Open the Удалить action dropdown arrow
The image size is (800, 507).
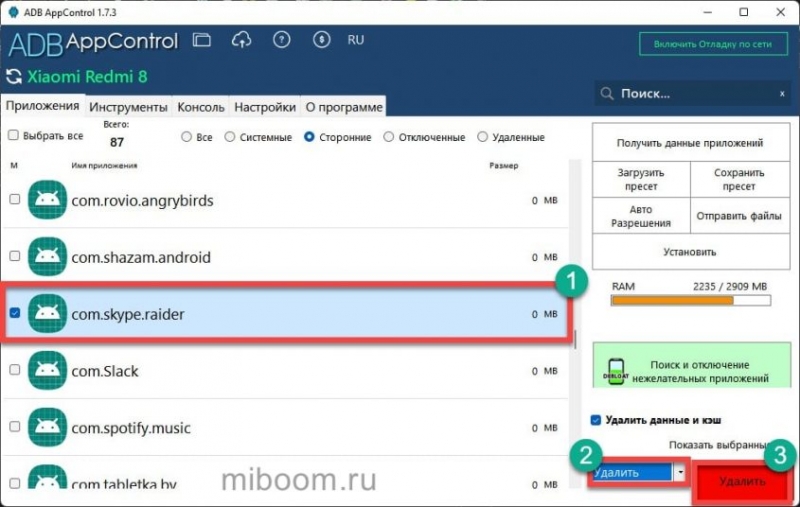pyautogui.click(x=680, y=473)
